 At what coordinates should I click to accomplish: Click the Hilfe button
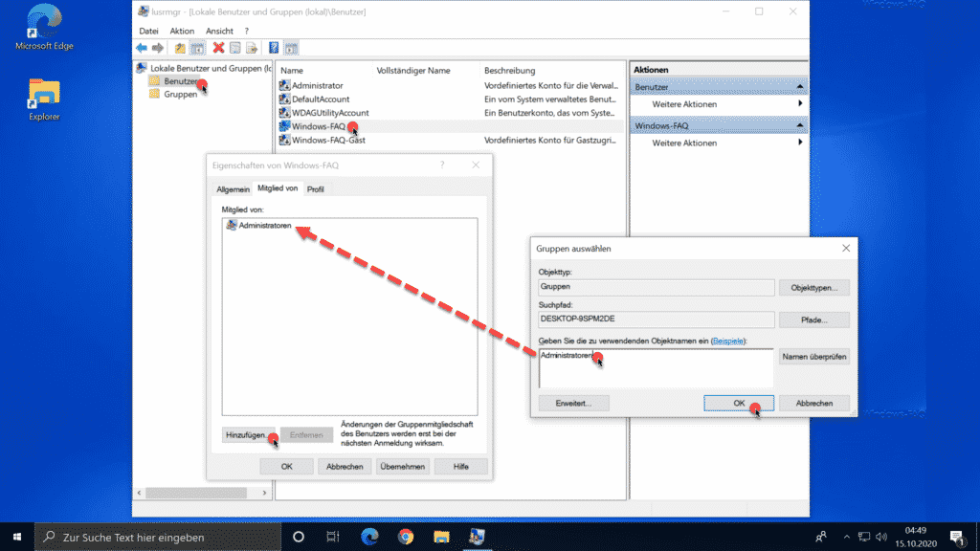pyautogui.click(x=460, y=467)
